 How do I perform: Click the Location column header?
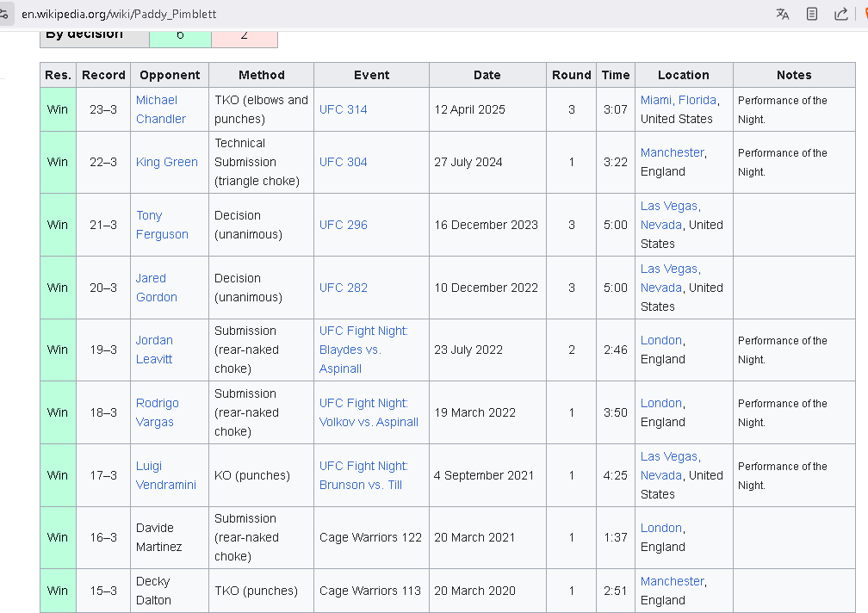pyautogui.click(x=684, y=75)
